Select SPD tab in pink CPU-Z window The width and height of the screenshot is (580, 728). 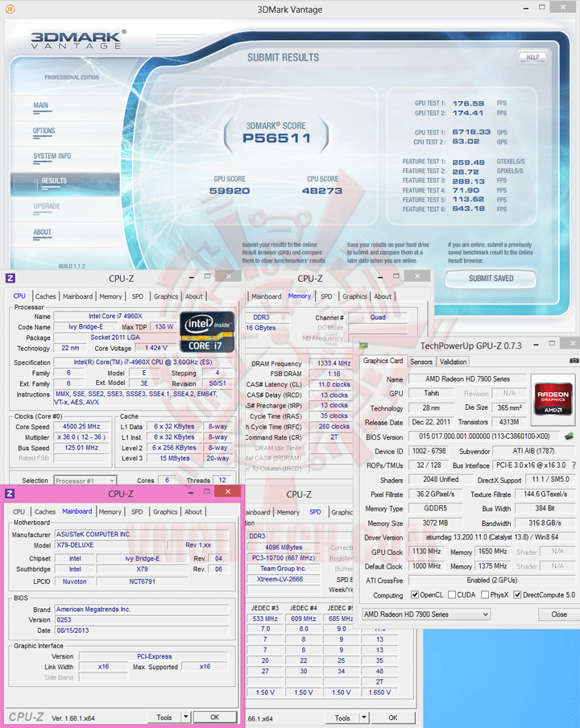tap(137, 511)
